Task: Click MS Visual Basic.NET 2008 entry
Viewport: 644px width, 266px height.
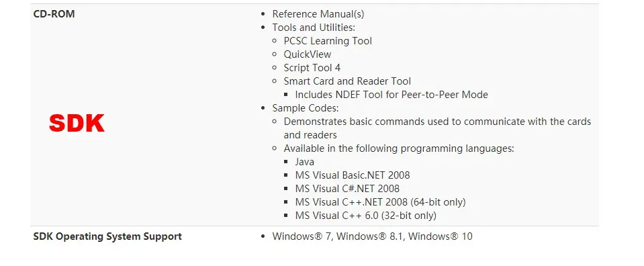Action: point(353,175)
